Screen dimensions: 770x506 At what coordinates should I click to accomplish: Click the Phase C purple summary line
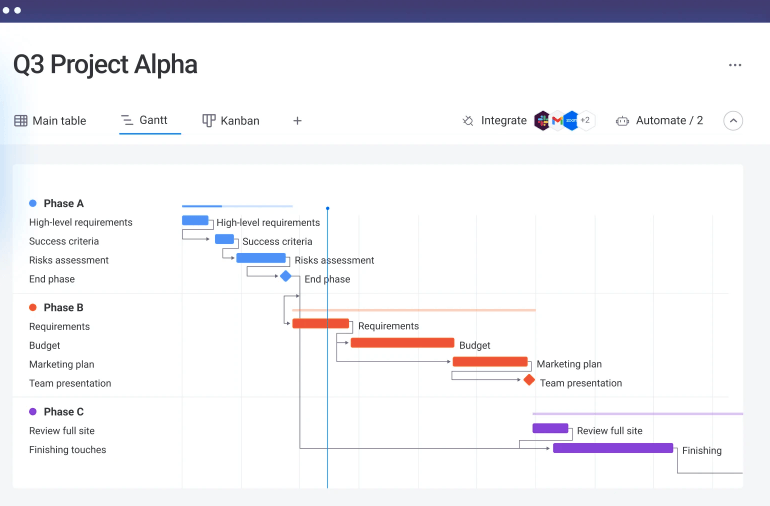point(638,414)
